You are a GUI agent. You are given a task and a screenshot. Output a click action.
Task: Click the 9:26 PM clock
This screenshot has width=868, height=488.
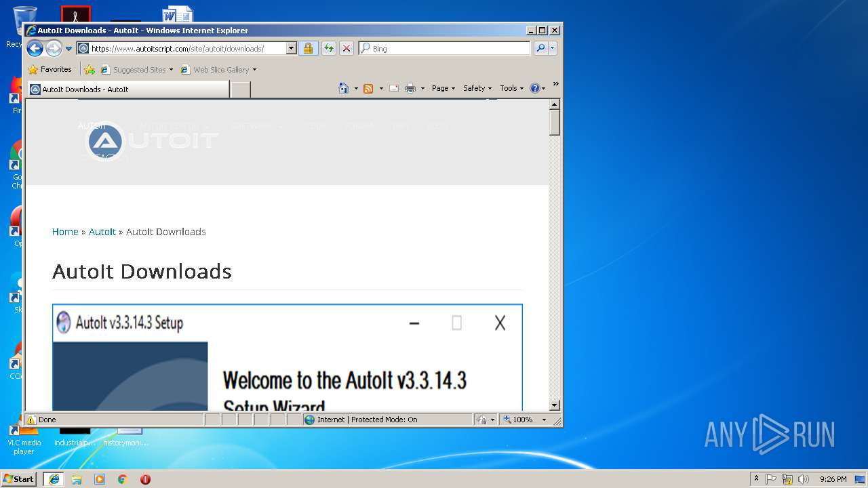833,479
